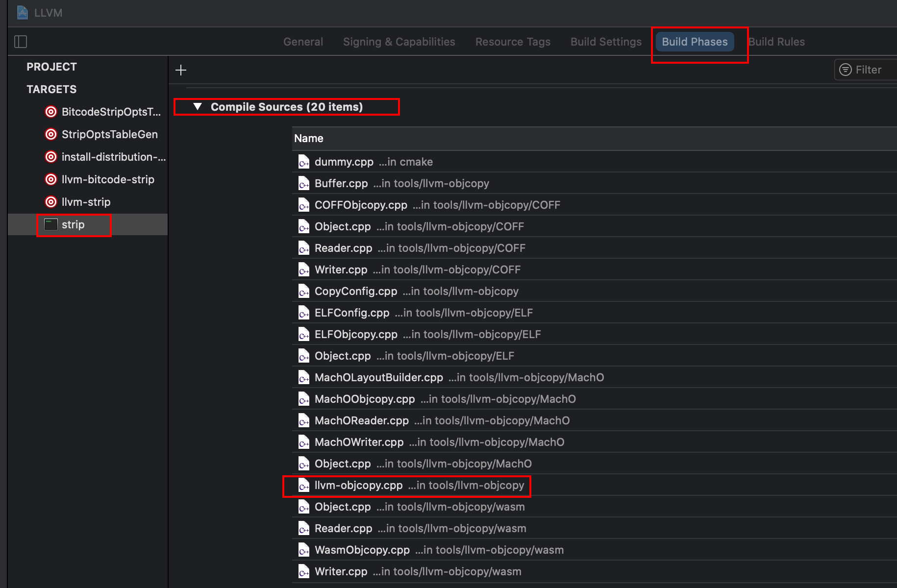Click the dummy.cpp file icon

[x=304, y=162]
